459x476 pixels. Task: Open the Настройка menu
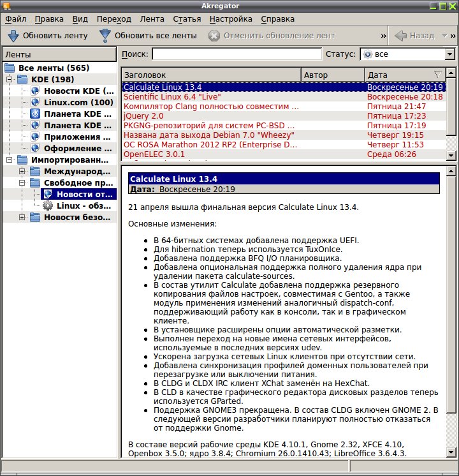pyautogui.click(x=231, y=19)
